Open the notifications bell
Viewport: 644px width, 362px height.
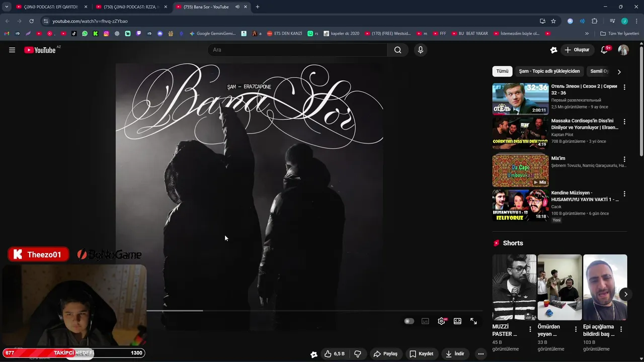click(605, 50)
